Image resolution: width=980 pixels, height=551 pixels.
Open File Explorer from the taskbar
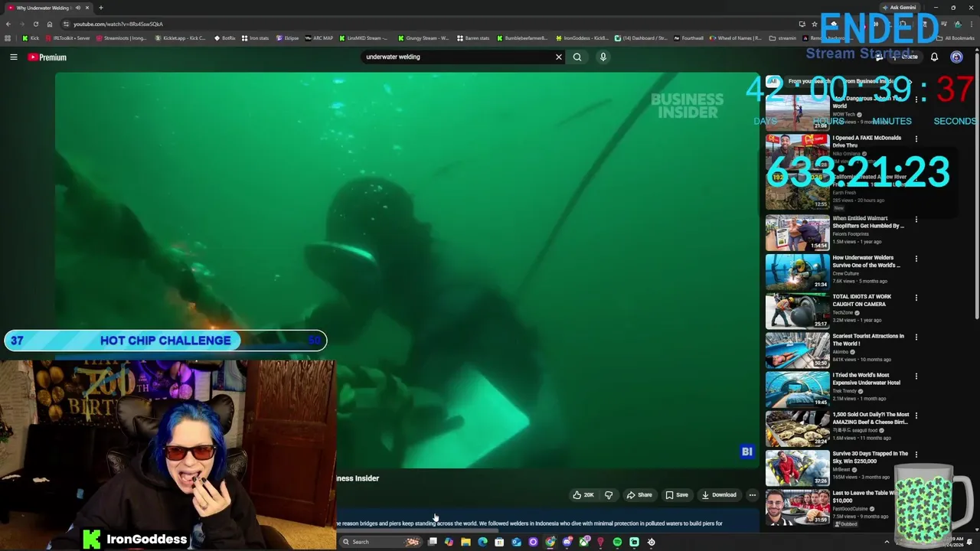click(x=465, y=542)
